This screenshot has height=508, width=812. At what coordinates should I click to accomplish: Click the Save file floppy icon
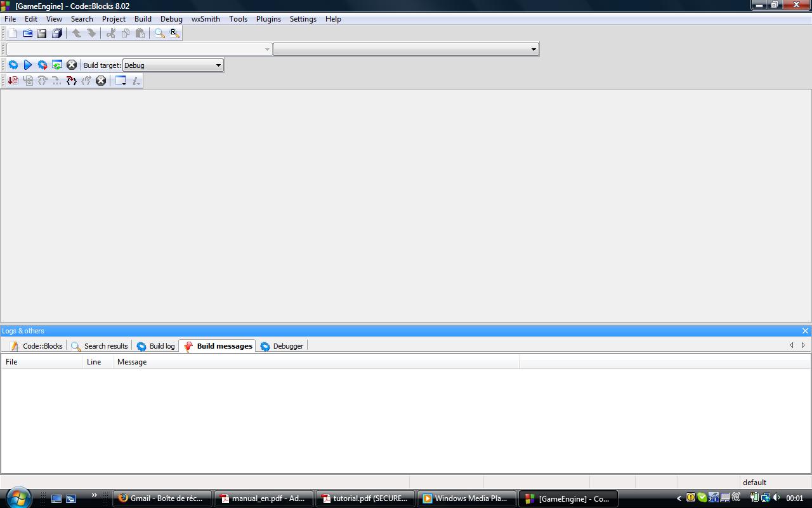(42, 34)
